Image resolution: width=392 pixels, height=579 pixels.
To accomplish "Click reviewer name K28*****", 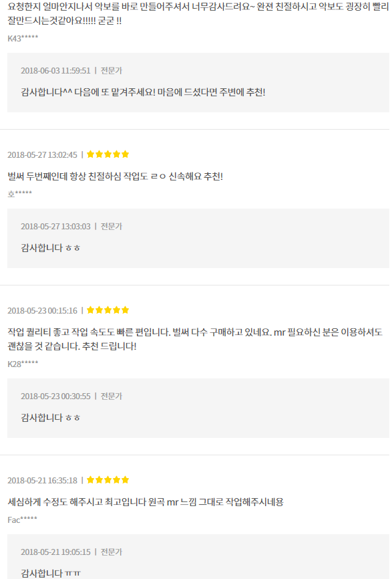I will (23, 364).
